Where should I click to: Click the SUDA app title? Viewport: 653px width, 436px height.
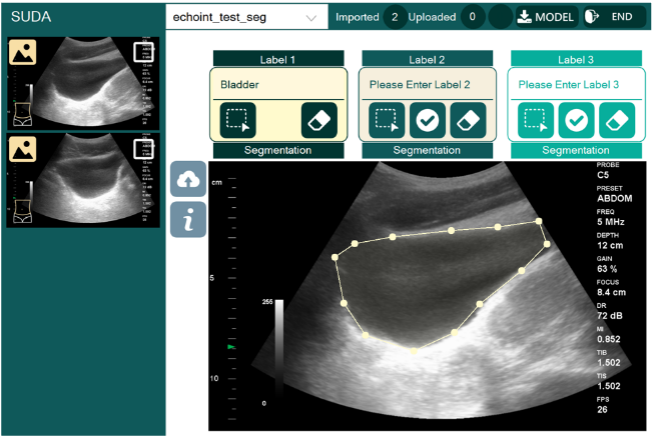(31, 17)
